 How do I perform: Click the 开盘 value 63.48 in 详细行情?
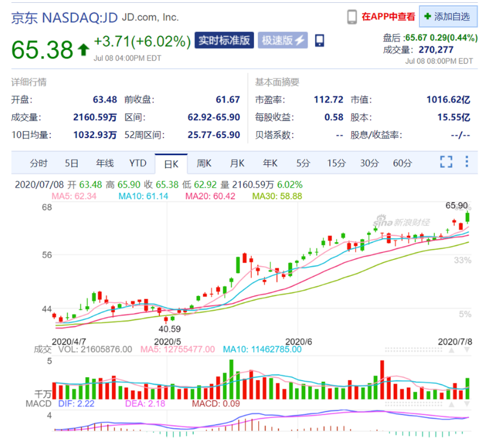pos(105,100)
